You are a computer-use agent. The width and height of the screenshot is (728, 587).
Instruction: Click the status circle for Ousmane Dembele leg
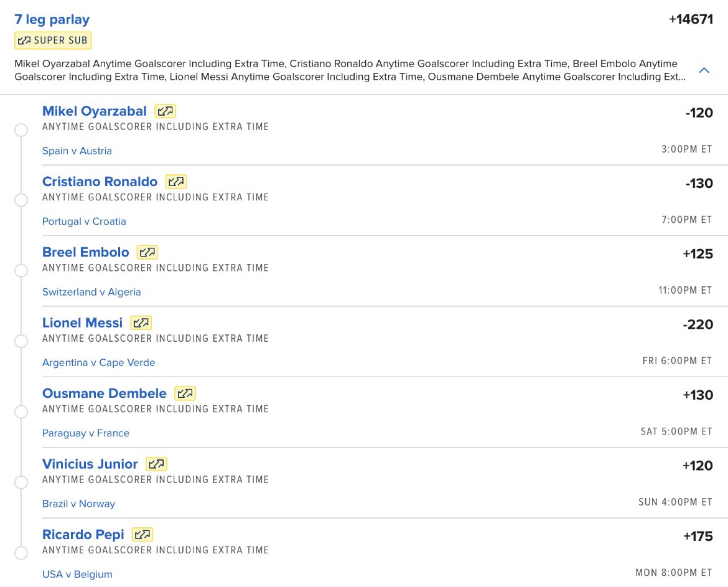coord(21,412)
